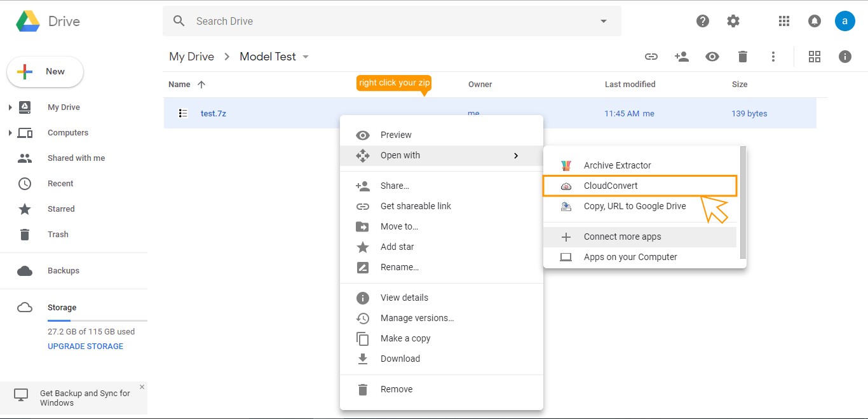
Task: Click the share person-add toolbar icon
Action: tap(681, 57)
